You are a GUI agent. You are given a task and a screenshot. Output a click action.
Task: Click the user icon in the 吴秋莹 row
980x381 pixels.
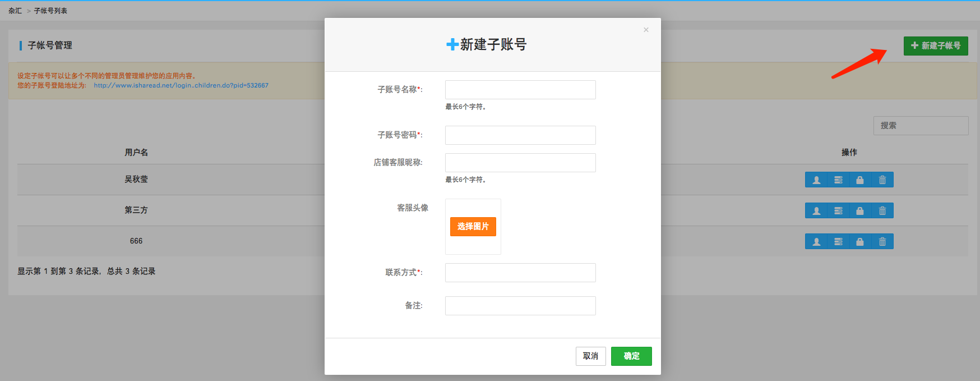[816, 180]
